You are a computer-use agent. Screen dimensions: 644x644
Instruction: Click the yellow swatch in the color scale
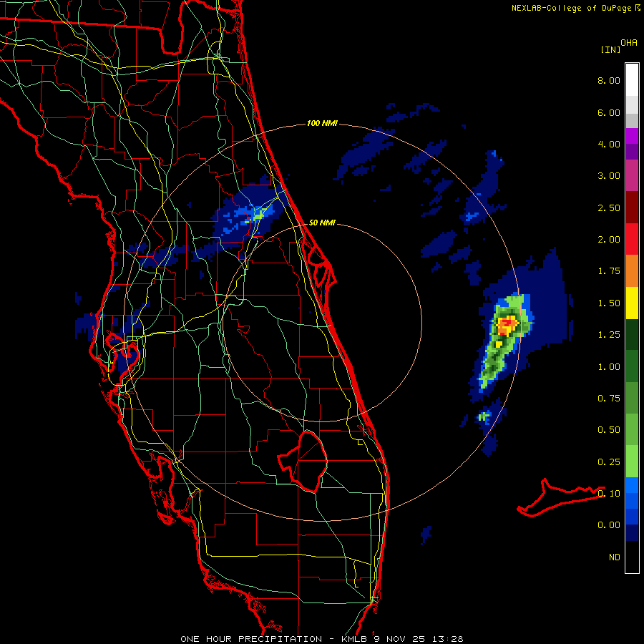[632, 303]
